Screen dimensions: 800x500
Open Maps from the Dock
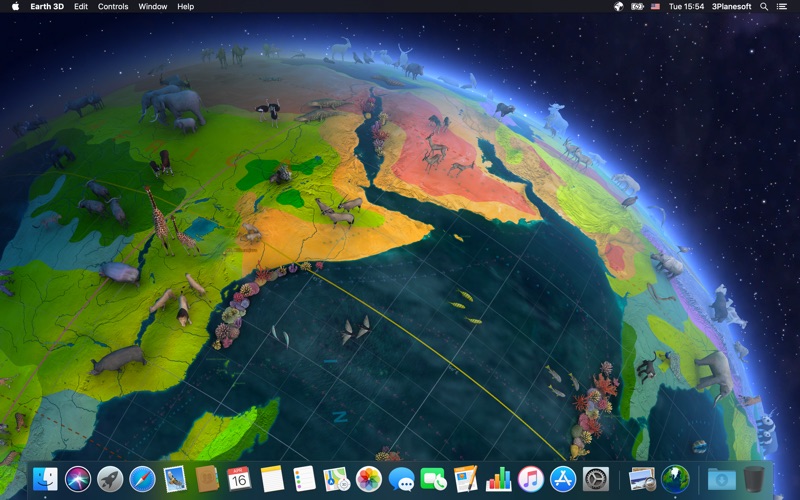(x=336, y=479)
